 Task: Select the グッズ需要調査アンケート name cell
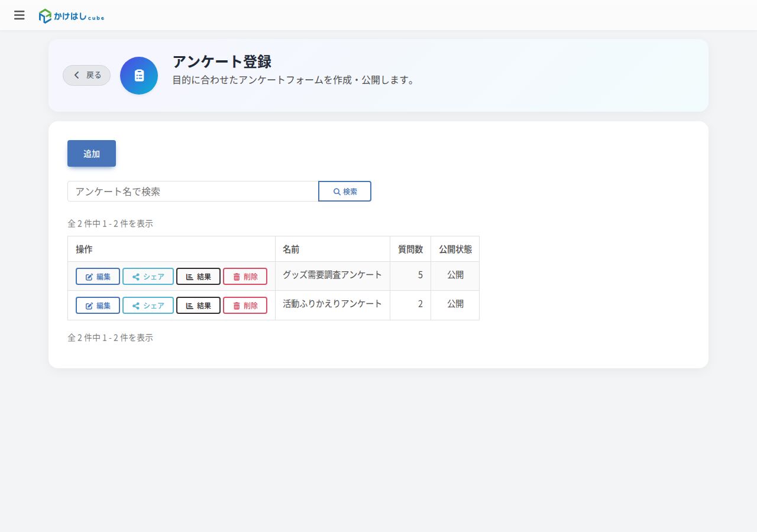(332, 275)
